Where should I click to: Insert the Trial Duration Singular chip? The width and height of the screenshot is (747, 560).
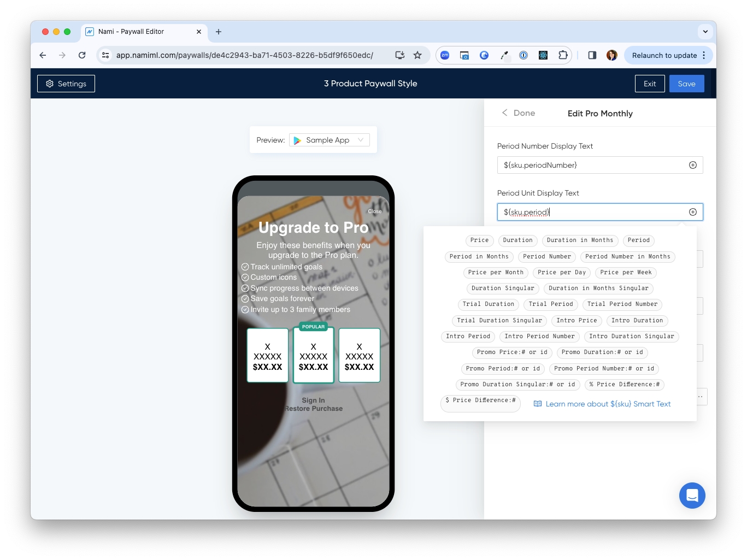pos(500,321)
